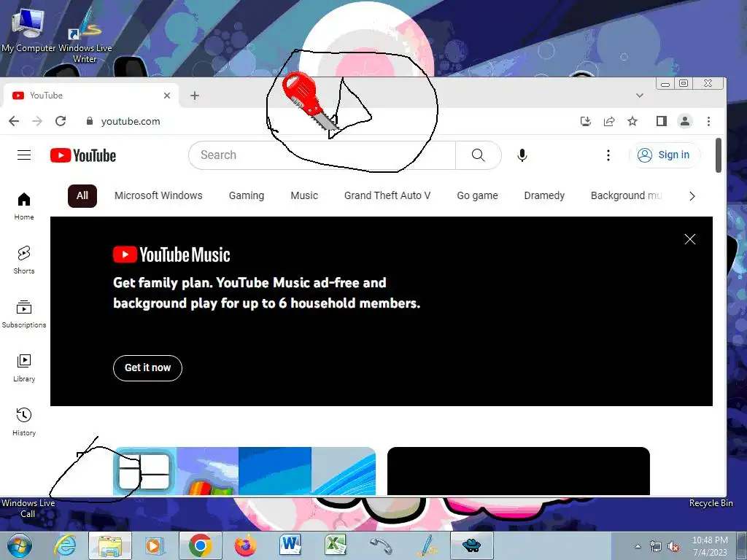
Task: Filter by Background music chip
Action: click(626, 195)
